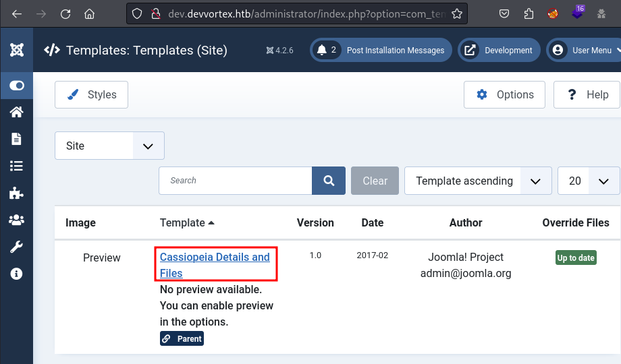This screenshot has width=621, height=364.
Task: Expand the Site client dropdown
Action: [x=110, y=146]
